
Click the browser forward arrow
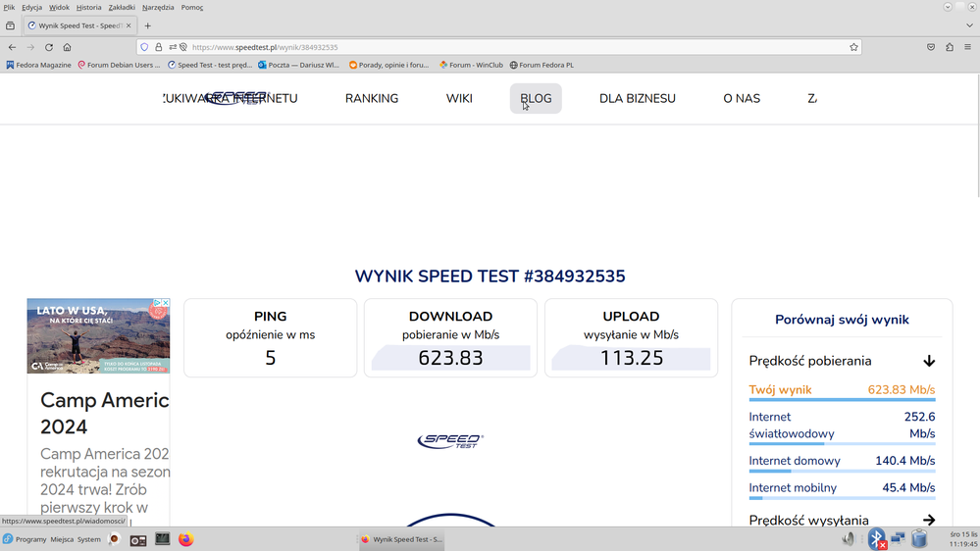pos(30,47)
